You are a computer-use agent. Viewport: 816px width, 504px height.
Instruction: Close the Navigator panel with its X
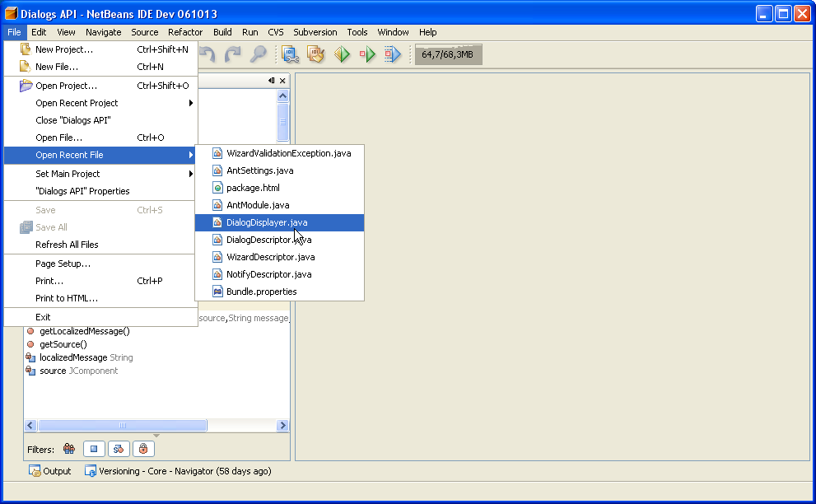tap(282, 81)
